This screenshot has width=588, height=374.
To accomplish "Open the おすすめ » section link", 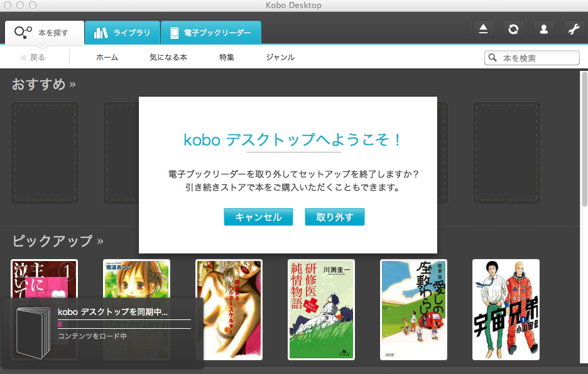I will (x=44, y=84).
